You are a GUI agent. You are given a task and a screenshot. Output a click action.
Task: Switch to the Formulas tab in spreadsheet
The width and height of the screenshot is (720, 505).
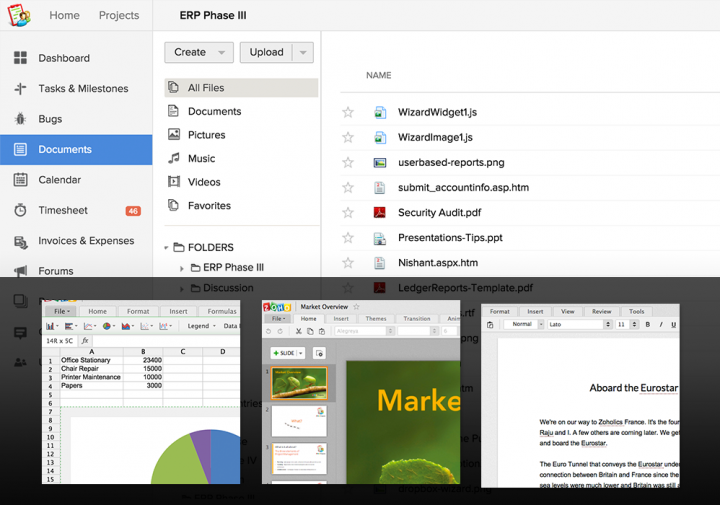coord(222,311)
